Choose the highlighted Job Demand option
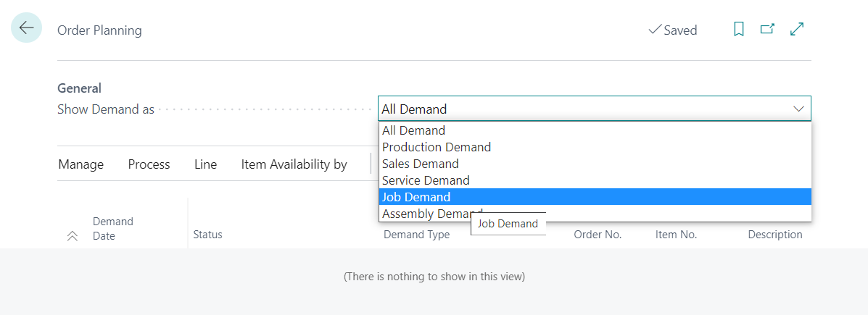Image resolution: width=868 pixels, height=315 pixels. click(x=416, y=197)
